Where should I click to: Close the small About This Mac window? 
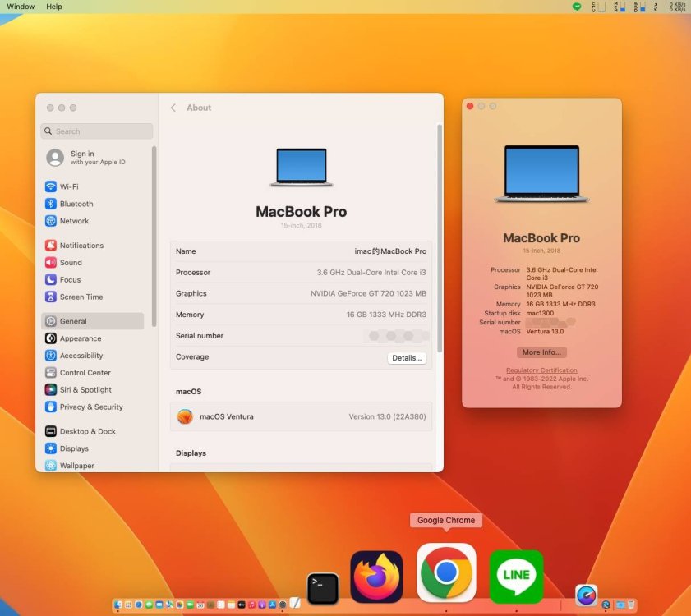pyautogui.click(x=470, y=106)
